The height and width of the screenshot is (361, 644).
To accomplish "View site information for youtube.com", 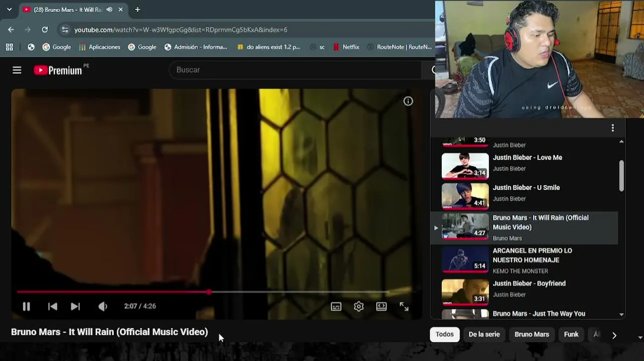I will pyautogui.click(x=65, y=30).
